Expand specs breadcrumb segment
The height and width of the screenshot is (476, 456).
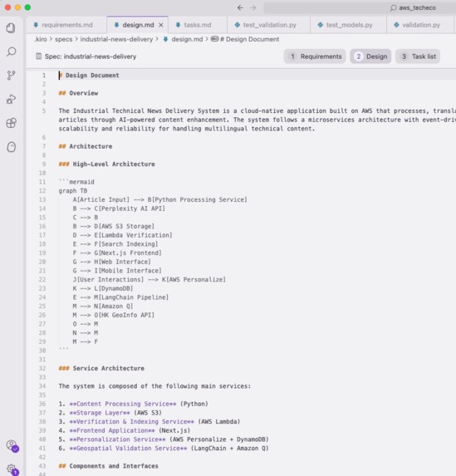[x=63, y=39]
